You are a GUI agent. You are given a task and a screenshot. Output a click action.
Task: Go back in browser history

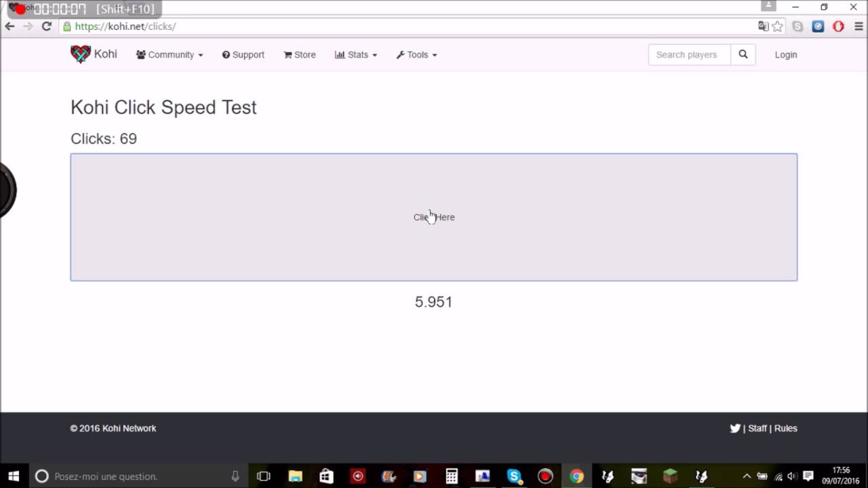coord(9,26)
